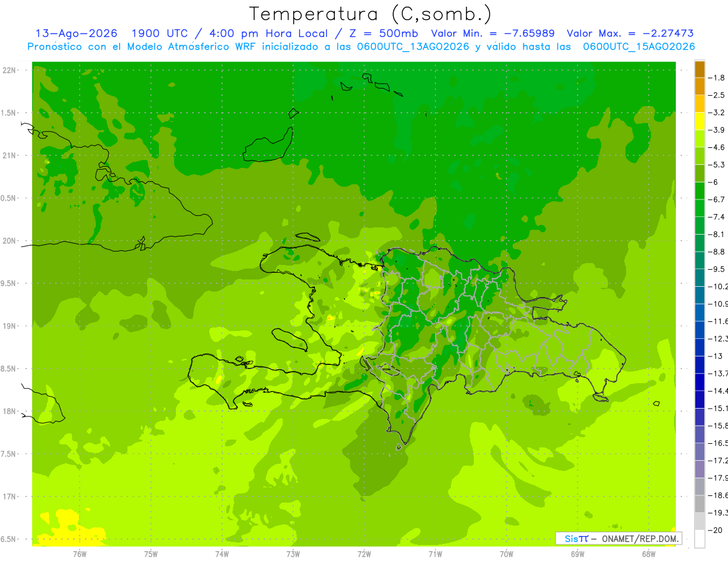Click the 20N latitude label
The image size is (728, 562).
tap(10, 241)
